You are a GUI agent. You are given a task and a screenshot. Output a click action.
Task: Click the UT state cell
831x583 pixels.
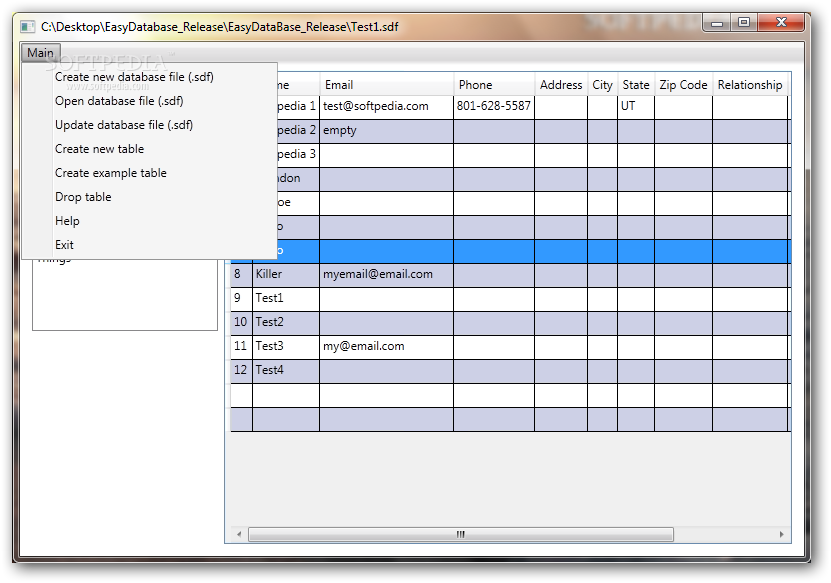(x=636, y=107)
